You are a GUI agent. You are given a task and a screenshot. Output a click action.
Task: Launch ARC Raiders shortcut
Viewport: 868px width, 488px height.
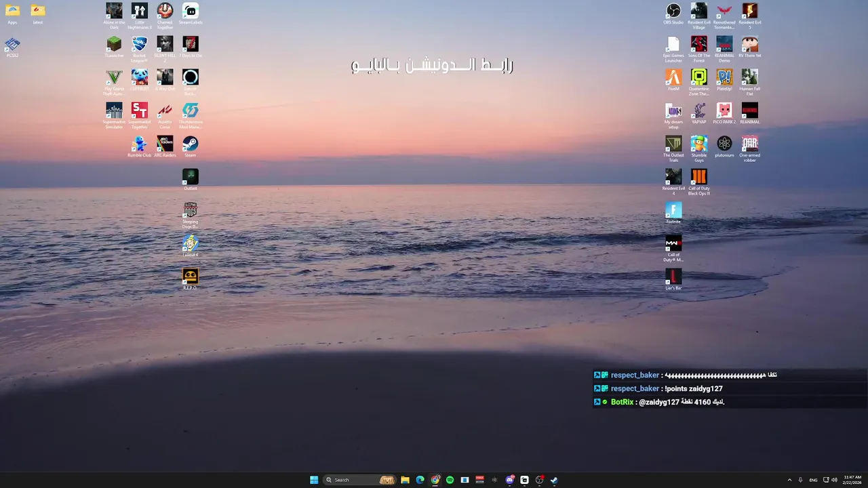(x=165, y=146)
